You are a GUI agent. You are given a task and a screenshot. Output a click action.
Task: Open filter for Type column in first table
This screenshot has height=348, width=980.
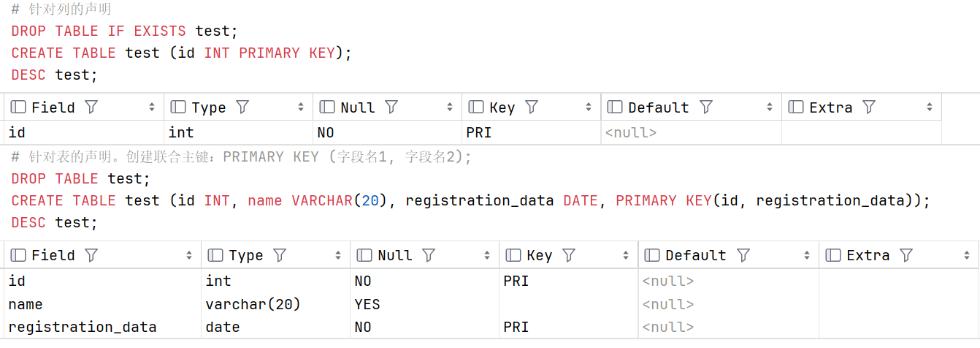242,107
